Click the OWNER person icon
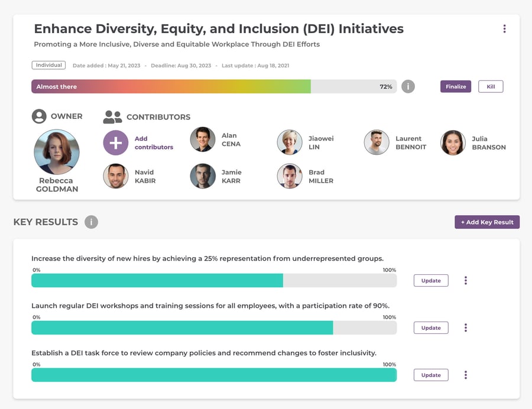Viewport: 532px width, 409px height. [40, 116]
